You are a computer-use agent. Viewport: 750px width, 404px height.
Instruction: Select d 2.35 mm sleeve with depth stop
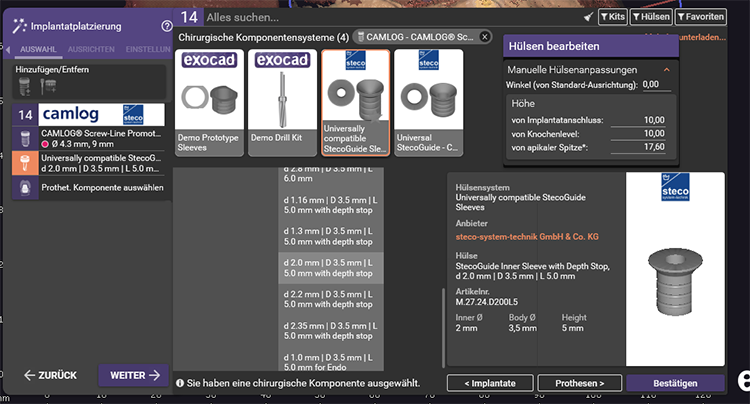click(331, 331)
